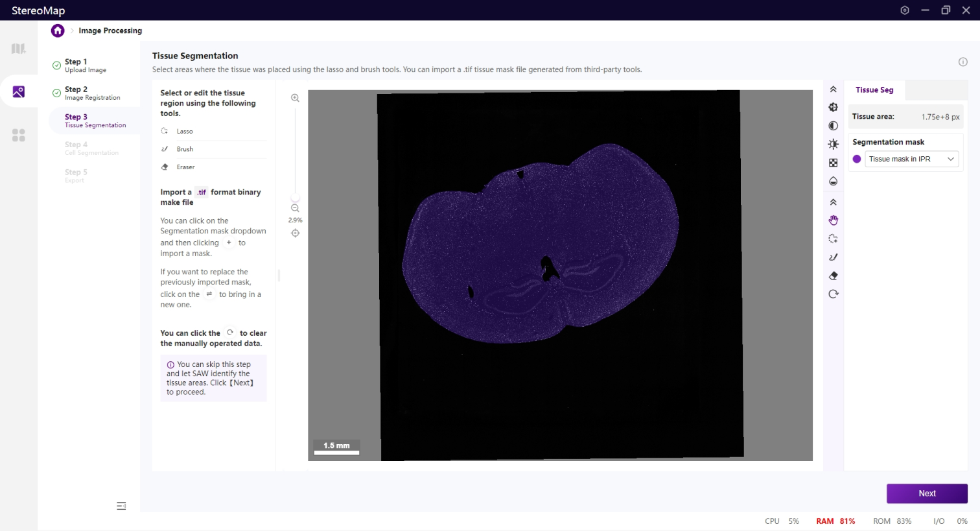Click the opacity droplet icon
Image resolution: width=980 pixels, height=531 pixels.
tap(834, 181)
